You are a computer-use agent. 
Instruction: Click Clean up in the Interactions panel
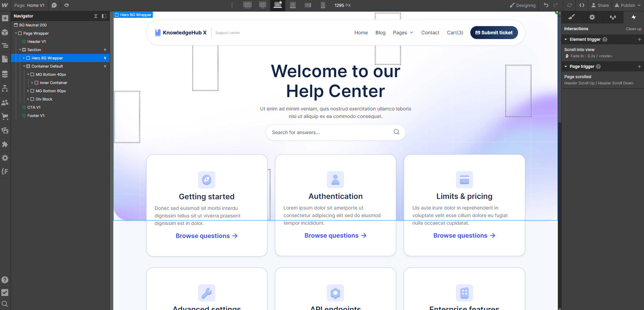[633, 29]
